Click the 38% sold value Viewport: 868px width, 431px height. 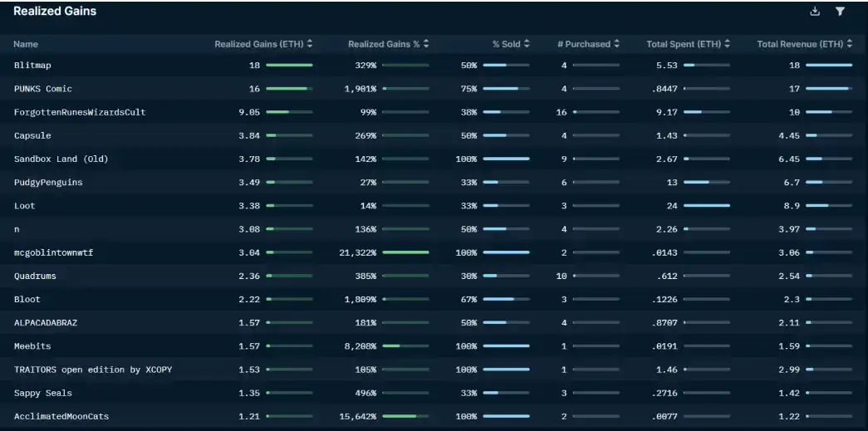click(x=468, y=112)
